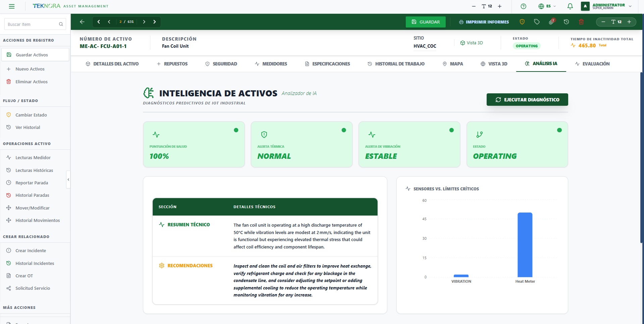Click the Alerta Térmica NORMAL card
Image resolution: width=644 pixels, height=324 pixels.
(x=302, y=144)
